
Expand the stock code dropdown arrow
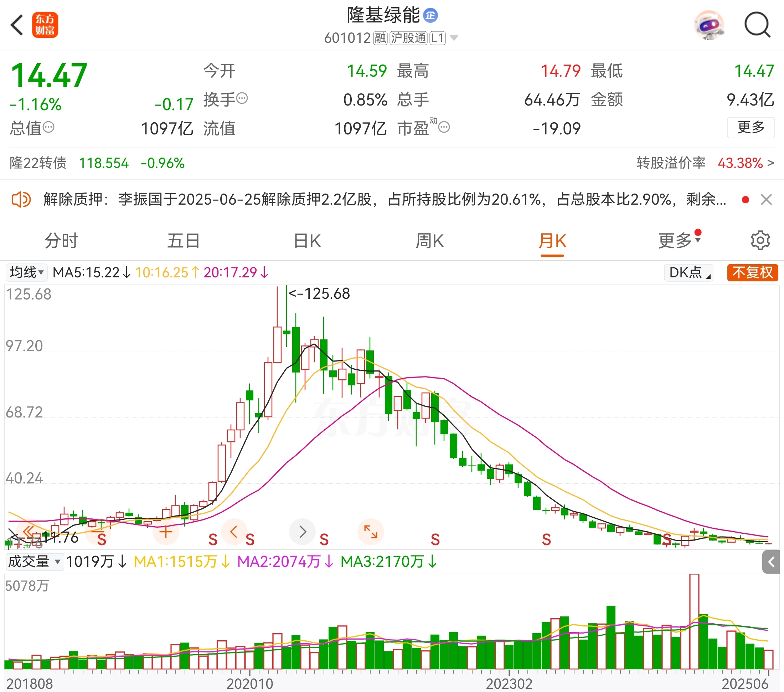click(454, 38)
